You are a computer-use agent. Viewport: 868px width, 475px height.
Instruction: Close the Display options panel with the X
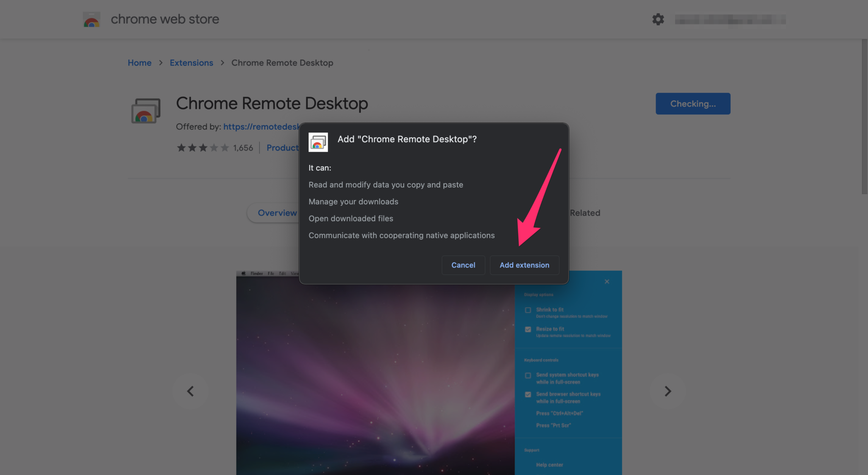606,281
